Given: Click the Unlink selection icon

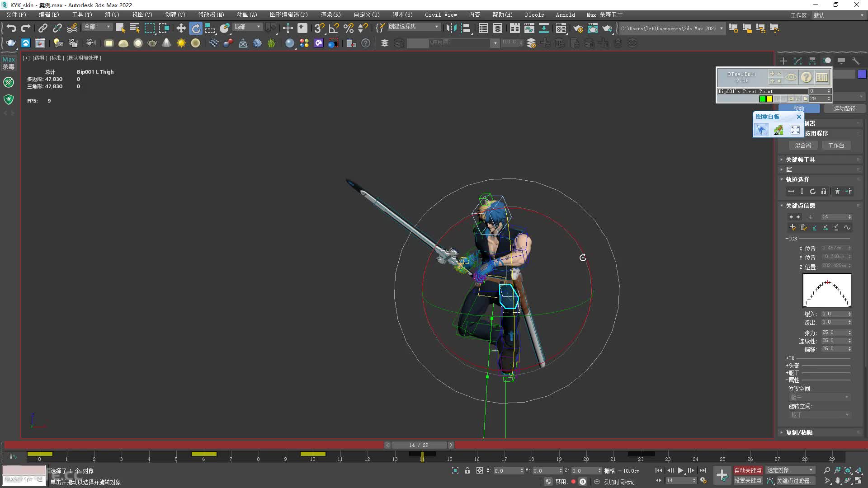Looking at the screenshot, I should (x=57, y=28).
